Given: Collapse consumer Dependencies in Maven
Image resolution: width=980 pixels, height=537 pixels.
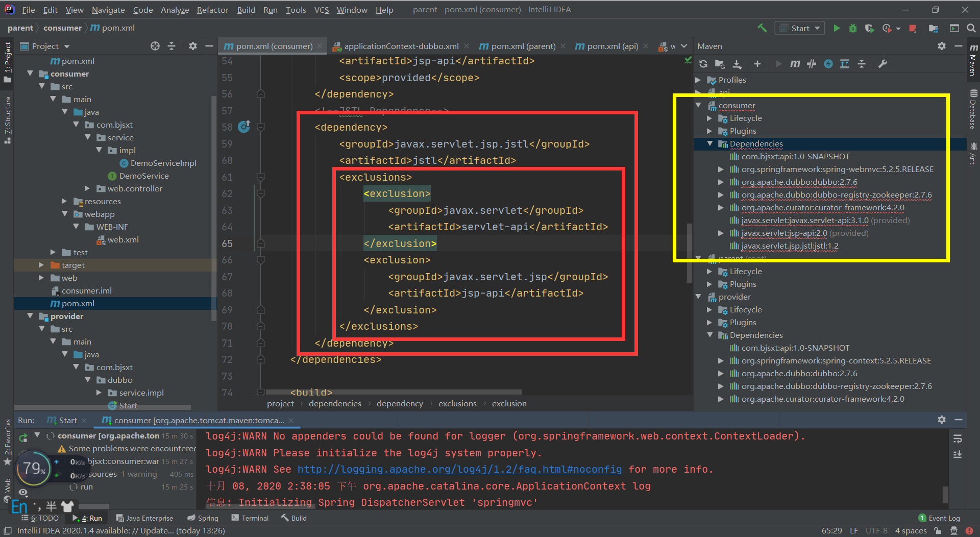Looking at the screenshot, I should click(x=709, y=144).
